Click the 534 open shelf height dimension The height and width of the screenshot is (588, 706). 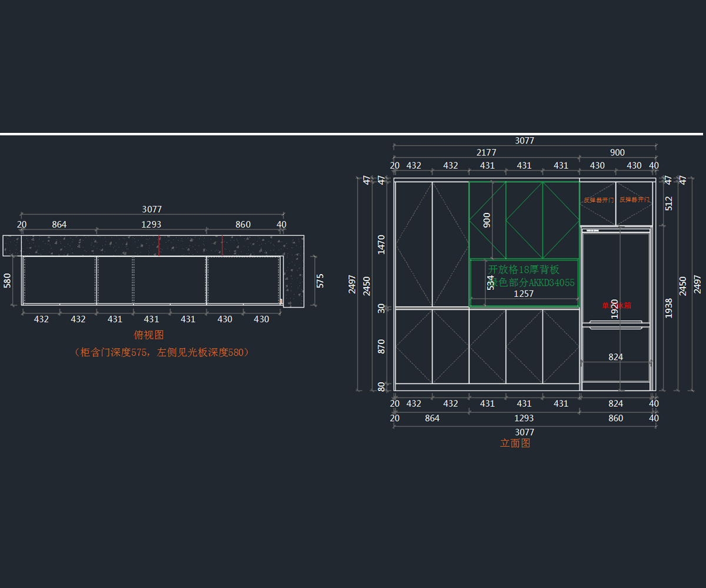[x=491, y=282]
